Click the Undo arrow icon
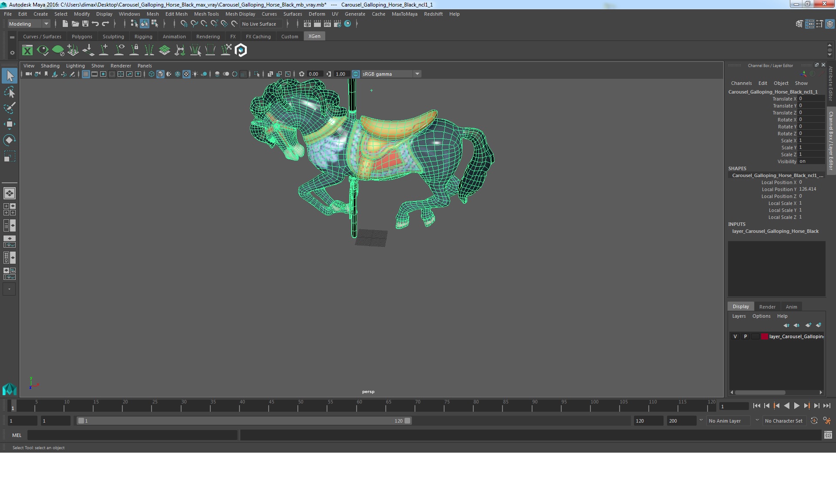The image size is (836, 504). click(x=95, y=24)
